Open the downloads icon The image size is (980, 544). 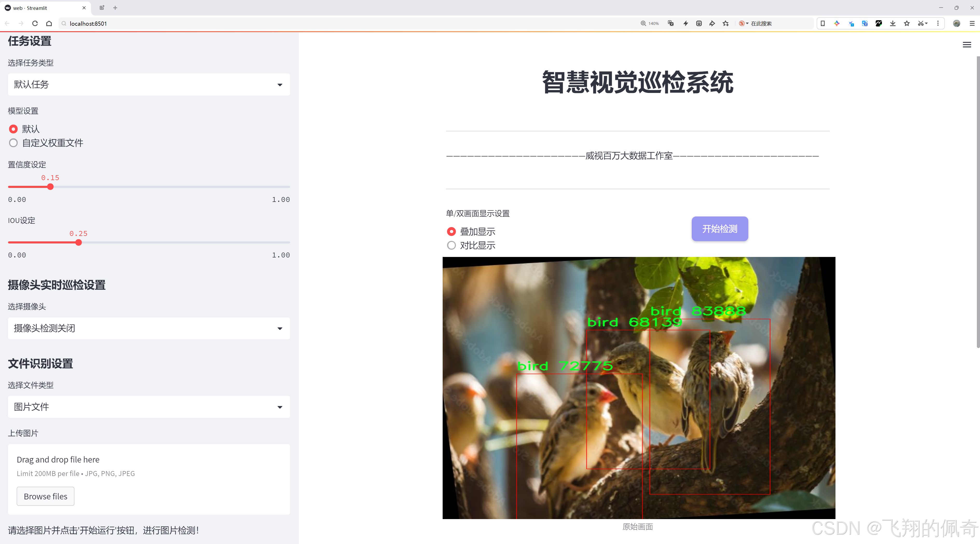point(893,23)
